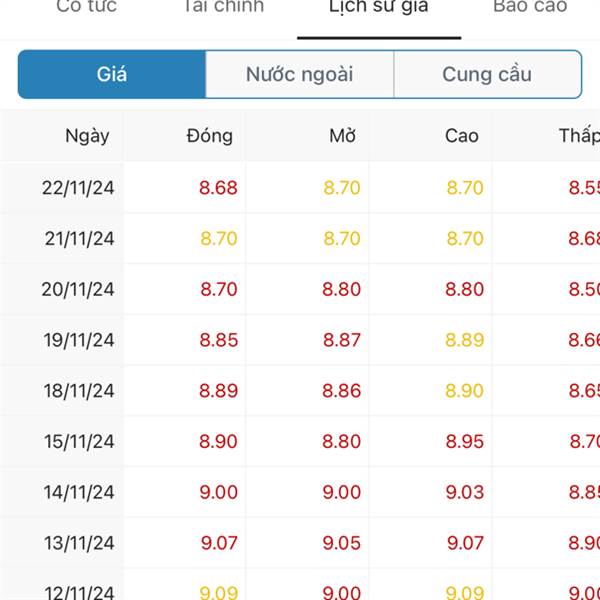Open the Tài chính tab
The width and height of the screenshot is (600, 600).
click(223, 6)
